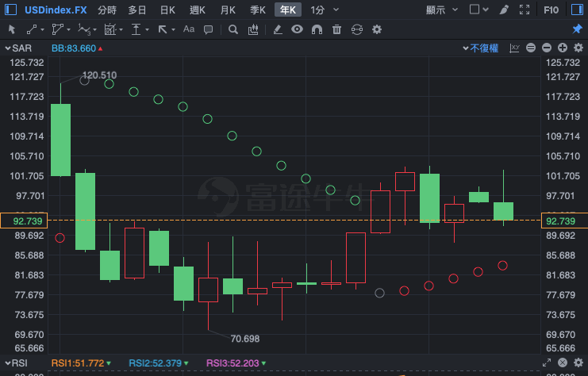
Task: Select the magnet snap tool
Action: pos(317,29)
